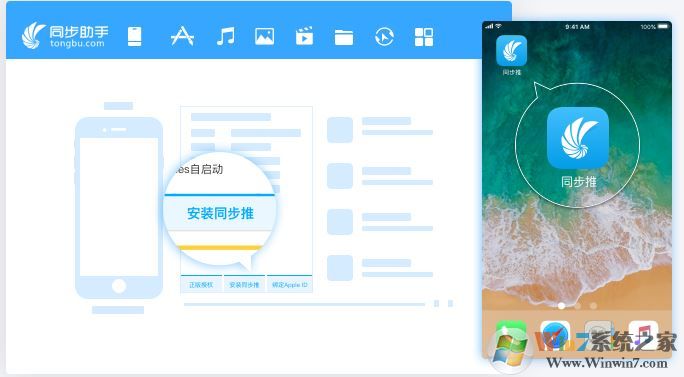Select the small 正版授权 tab
Image resolution: width=684 pixels, height=377 pixels.
tap(201, 284)
